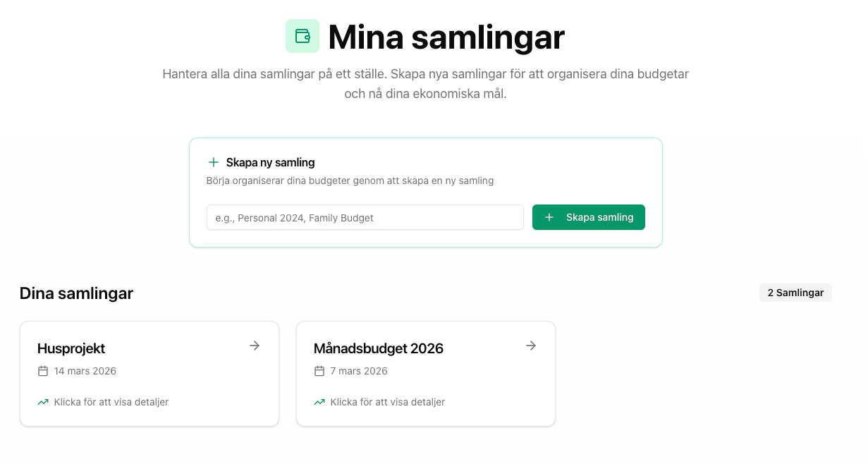Click the "Skapa ny samling" heading

point(269,161)
